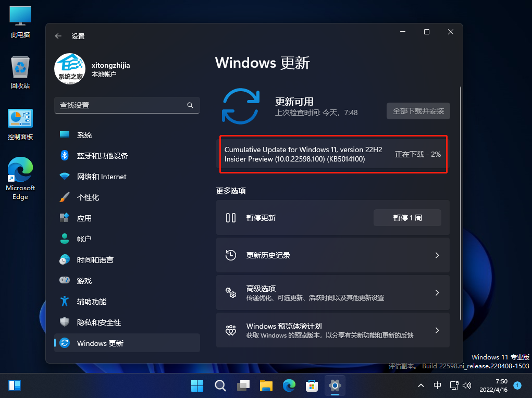
Task: Click the Windows 预览体验计划 heart icon
Action: point(231,330)
